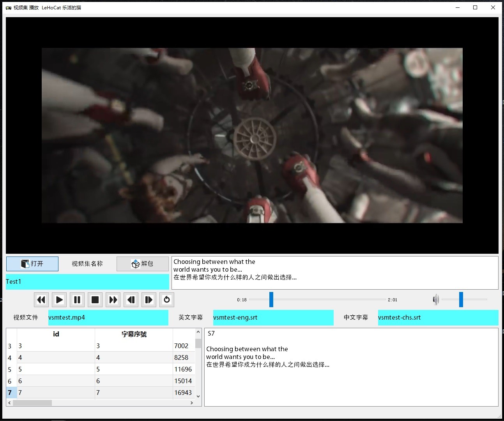
Task: Click the 2:01 total duration label
Action: coord(393,300)
